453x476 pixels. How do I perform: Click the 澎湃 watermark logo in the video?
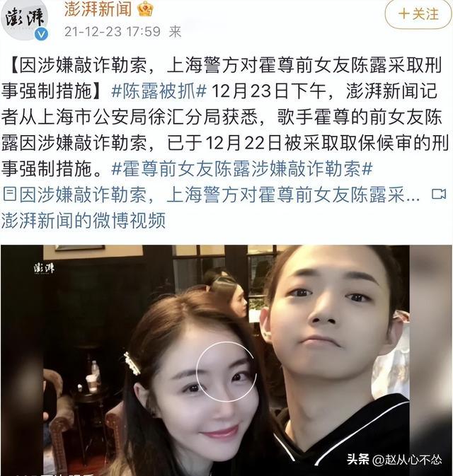pyautogui.click(x=44, y=268)
